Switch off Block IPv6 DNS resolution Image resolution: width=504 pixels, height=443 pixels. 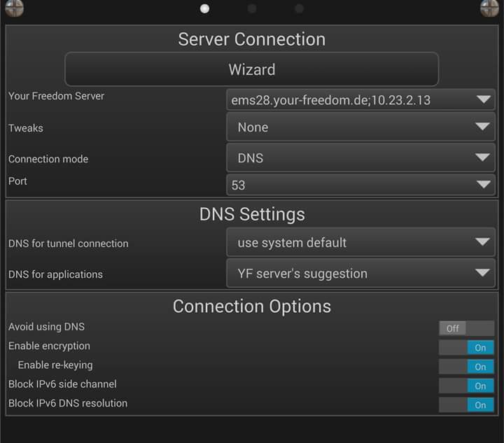tap(466, 405)
